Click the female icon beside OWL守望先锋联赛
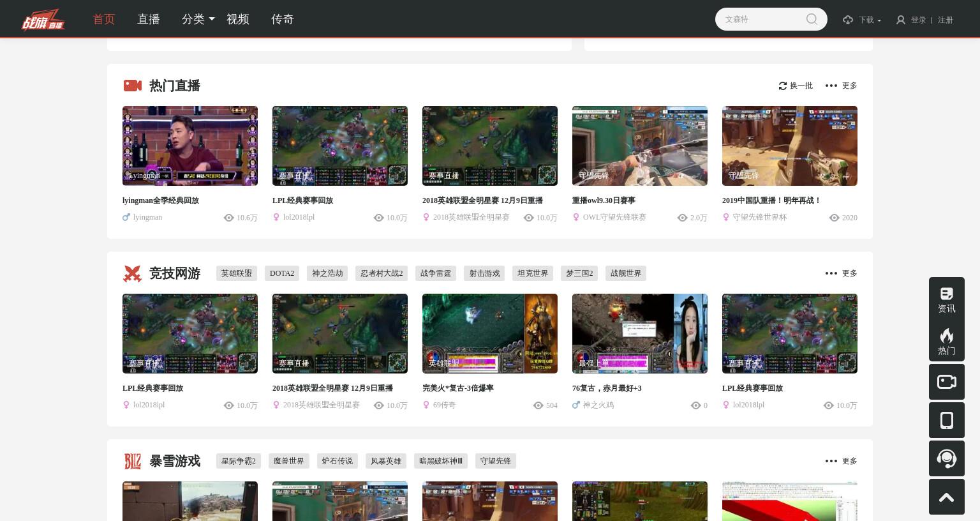 click(x=576, y=217)
